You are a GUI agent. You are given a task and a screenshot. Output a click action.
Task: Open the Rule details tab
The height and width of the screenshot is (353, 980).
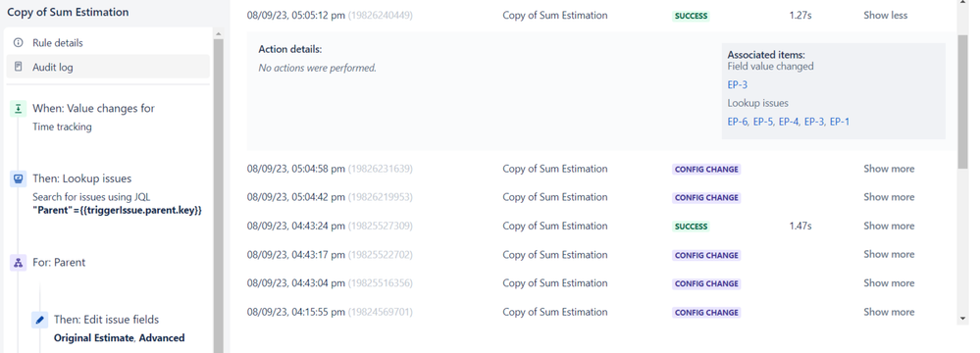(108, 42)
